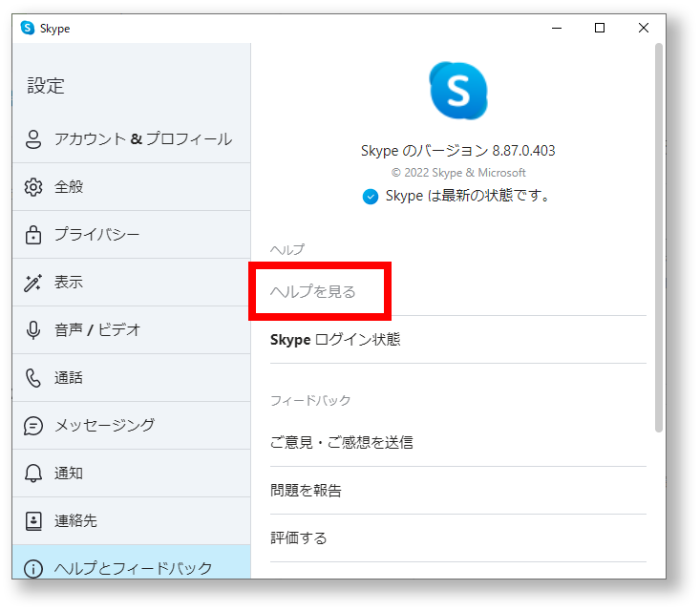The height and width of the screenshot is (611, 700).
Task: Switch to 音声 / ビデオ settings
Action: tap(131, 330)
